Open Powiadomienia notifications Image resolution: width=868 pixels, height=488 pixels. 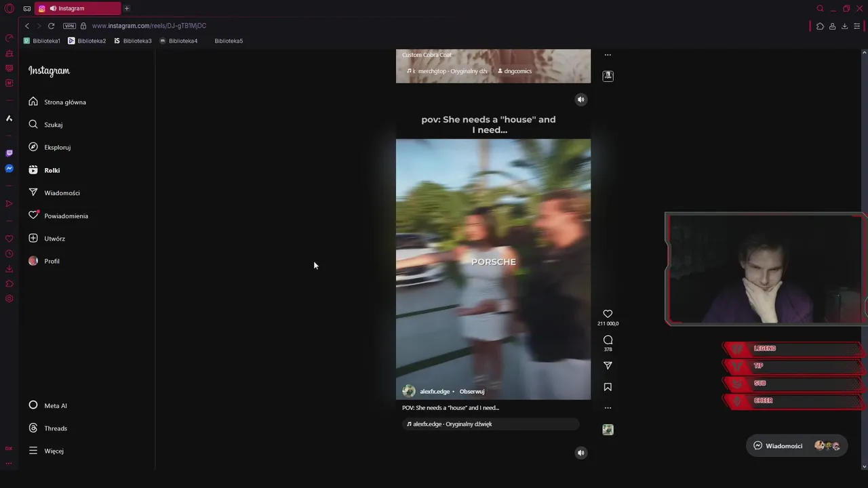[58, 216]
